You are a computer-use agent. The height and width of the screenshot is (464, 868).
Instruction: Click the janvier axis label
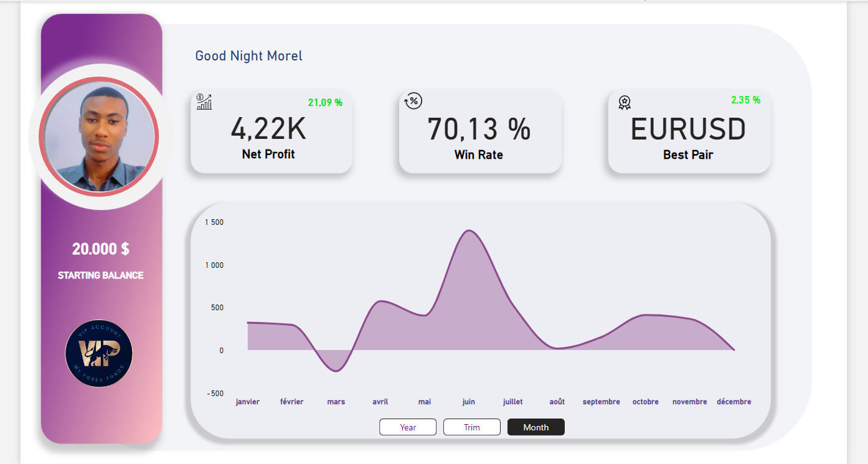(248, 402)
